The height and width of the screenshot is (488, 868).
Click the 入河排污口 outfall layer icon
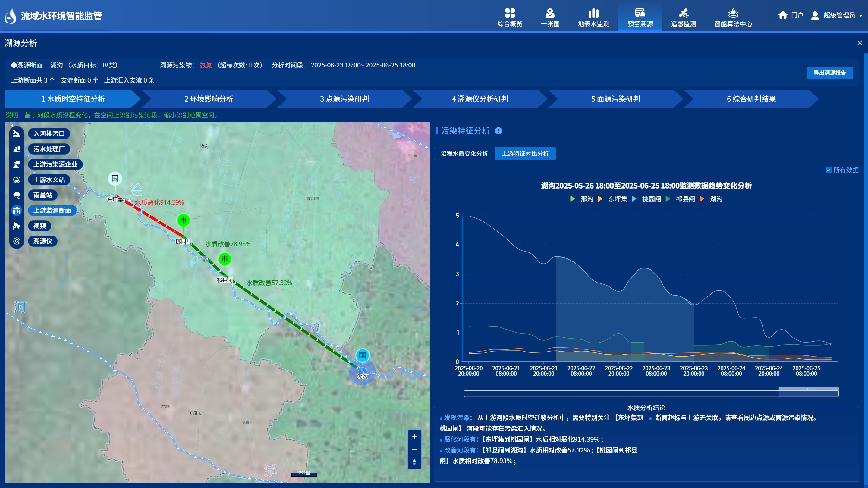point(17,134)
